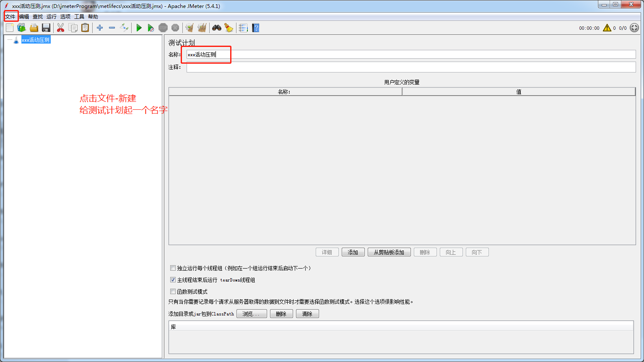Uncheck 主线程结束后运行 tearDown线程组

[173, 280]
